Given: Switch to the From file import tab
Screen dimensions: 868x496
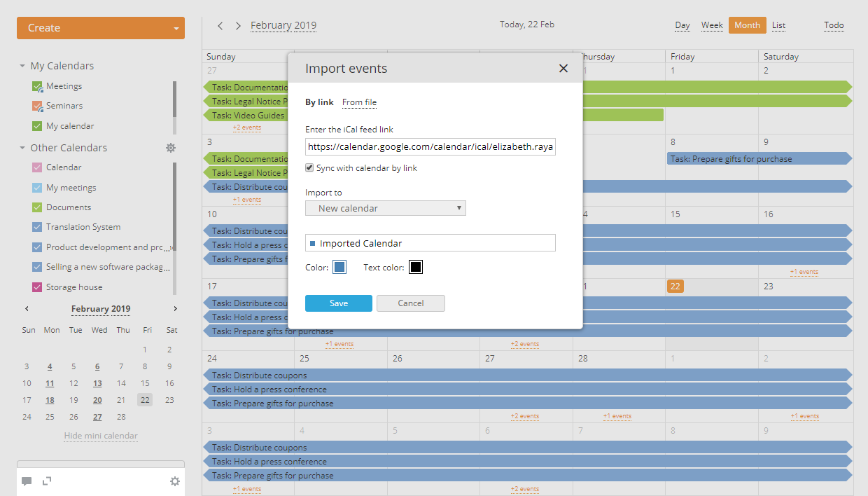Looking at the screenshot, I should coord(359,102).
